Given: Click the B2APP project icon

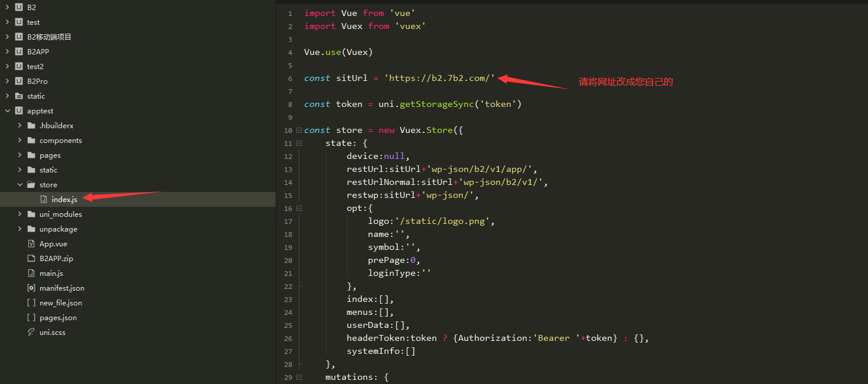Looking at the screenshot, I should (x=18, y=52).
